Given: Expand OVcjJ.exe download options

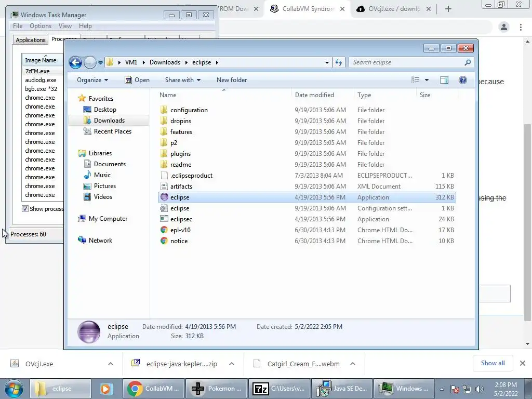Looking at the screenshot, I should [111, 364].
